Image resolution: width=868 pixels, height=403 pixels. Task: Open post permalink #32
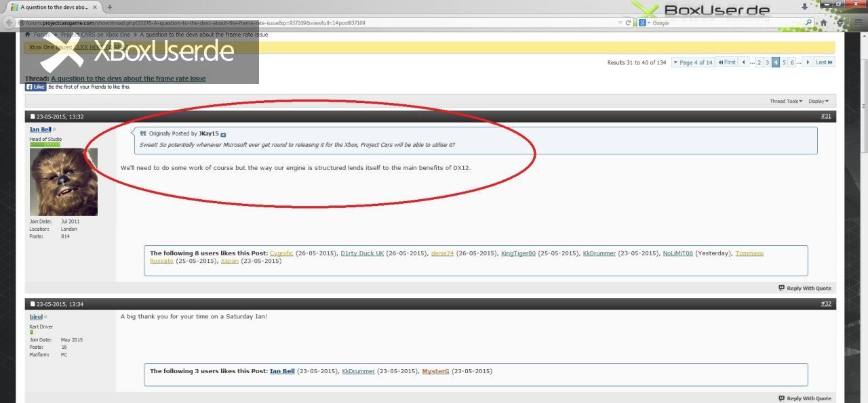(826, 304)
